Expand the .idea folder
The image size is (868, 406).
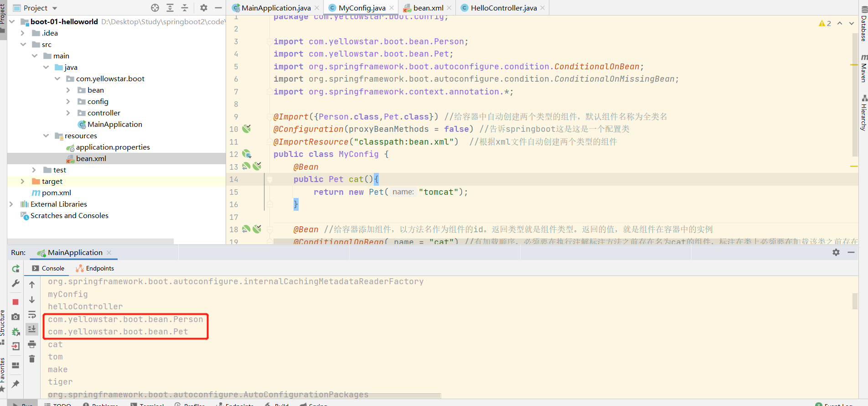tap(23, 33)
